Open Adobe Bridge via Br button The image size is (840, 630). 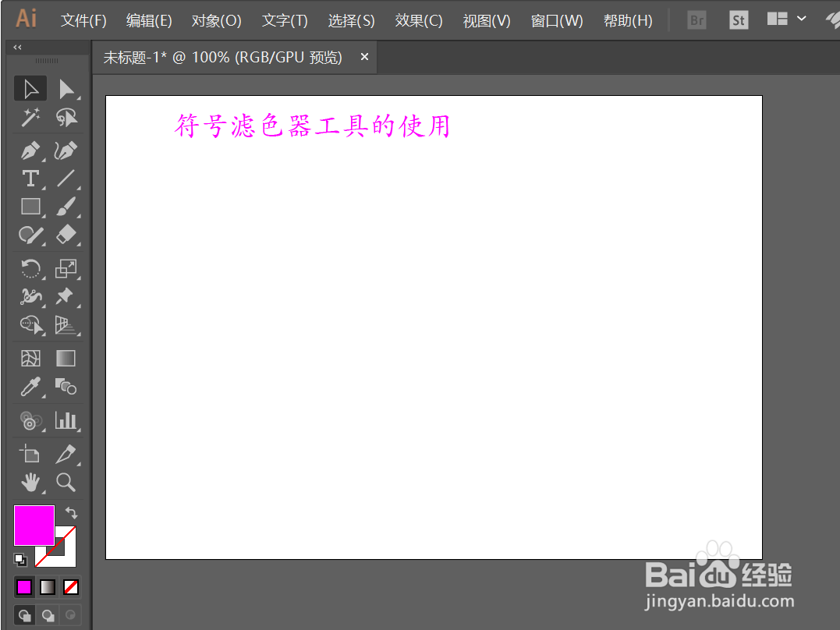(x=696, y=20)
